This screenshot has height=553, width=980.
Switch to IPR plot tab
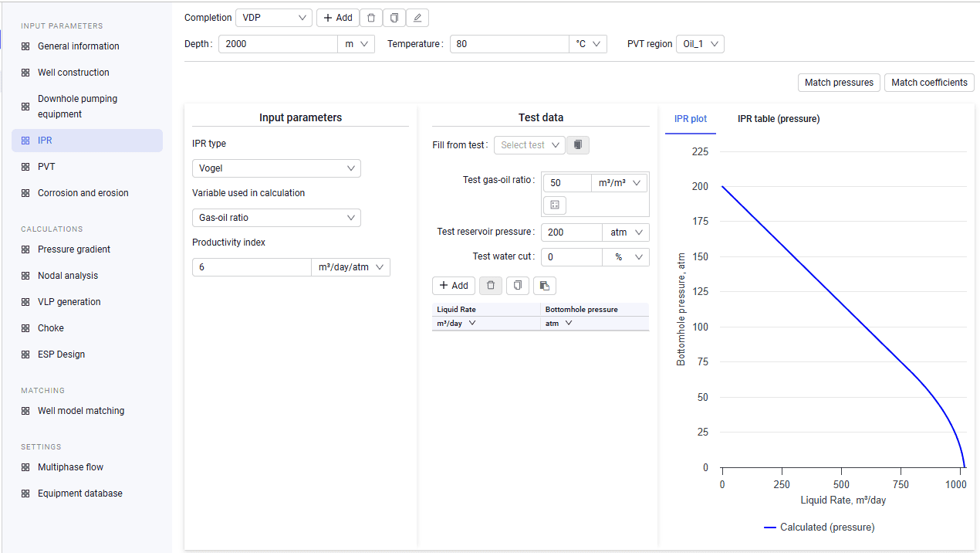click(691, 119)
